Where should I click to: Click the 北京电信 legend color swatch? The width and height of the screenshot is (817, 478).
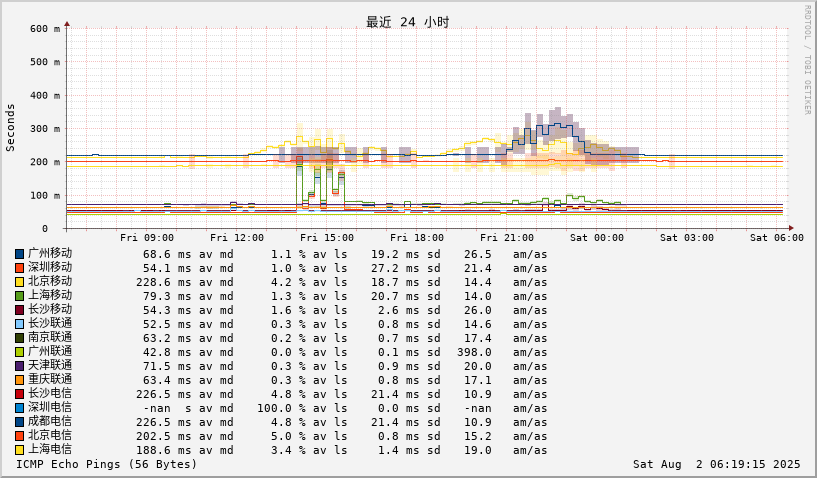pyautogui.click(x=19, y=436)
